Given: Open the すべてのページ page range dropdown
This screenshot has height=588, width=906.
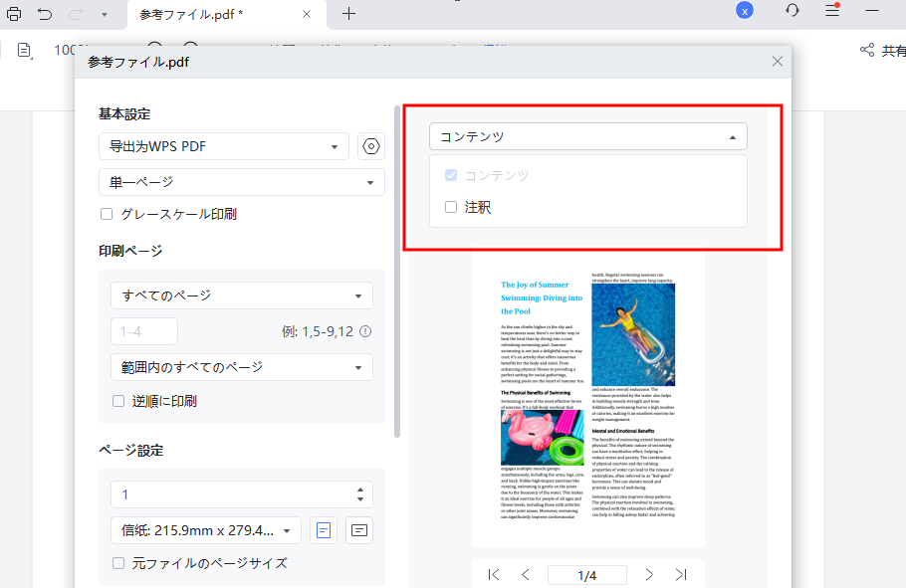Looking at the screenshot, I should pos(241,294).
